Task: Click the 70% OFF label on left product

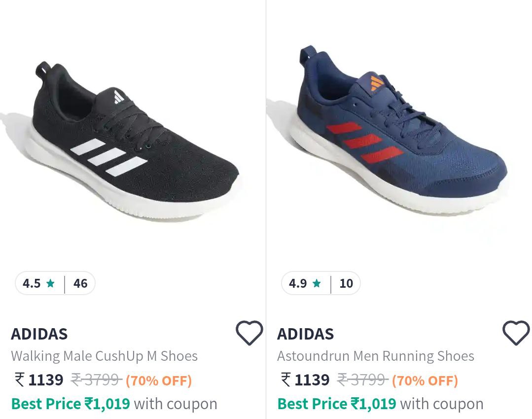Action: (159, 381)
